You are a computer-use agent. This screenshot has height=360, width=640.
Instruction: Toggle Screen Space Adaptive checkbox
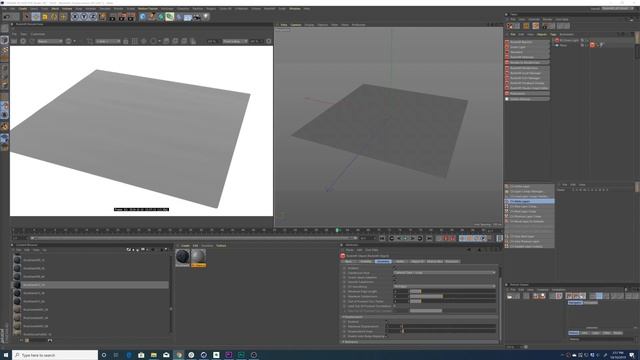(x=394, y=277)
